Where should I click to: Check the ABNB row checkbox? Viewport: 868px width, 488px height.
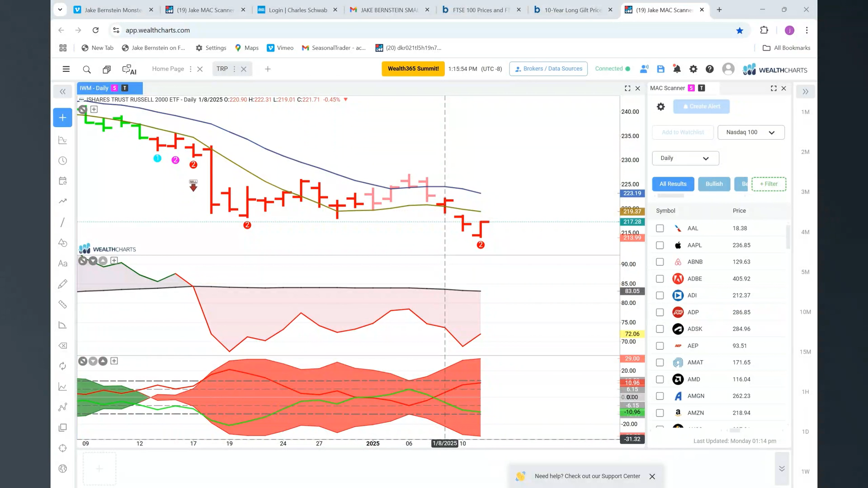[660, 262]
